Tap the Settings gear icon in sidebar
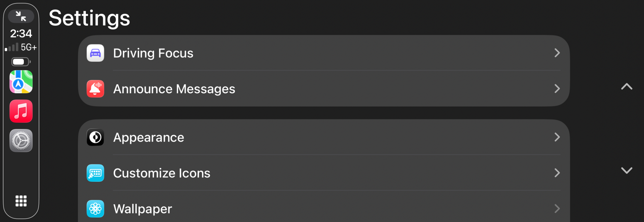Screen dimensions: 644x222 pyautogui.click(x=21, y=141)
